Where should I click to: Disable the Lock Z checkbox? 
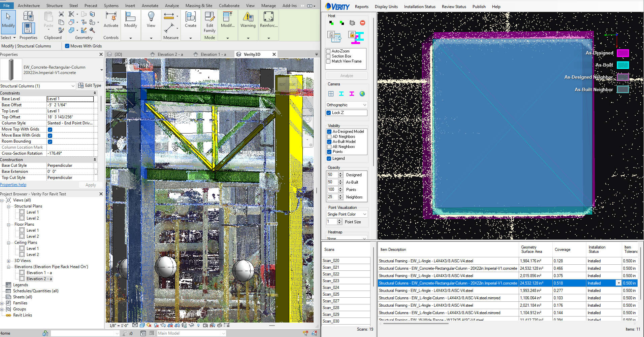pos(328,113)
